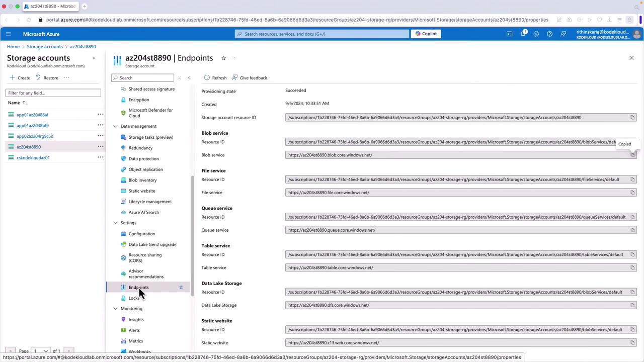Click Give feedback in the toolbar
Viewport: 644px width, 362px height.
(250, 78)
